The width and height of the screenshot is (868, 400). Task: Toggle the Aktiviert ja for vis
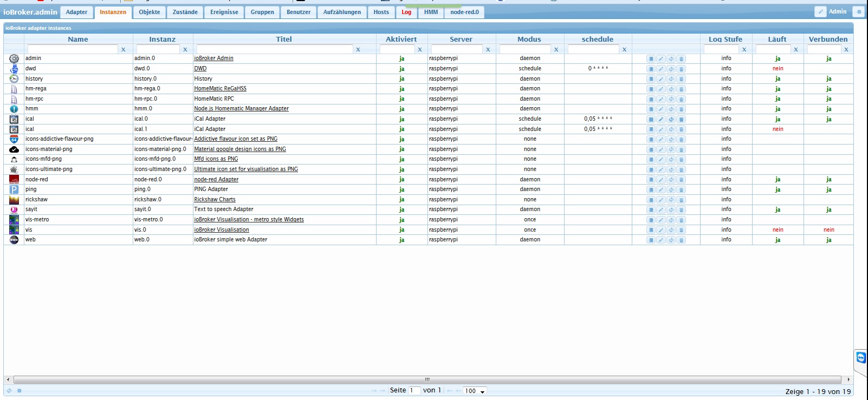[x=401, y=230]
